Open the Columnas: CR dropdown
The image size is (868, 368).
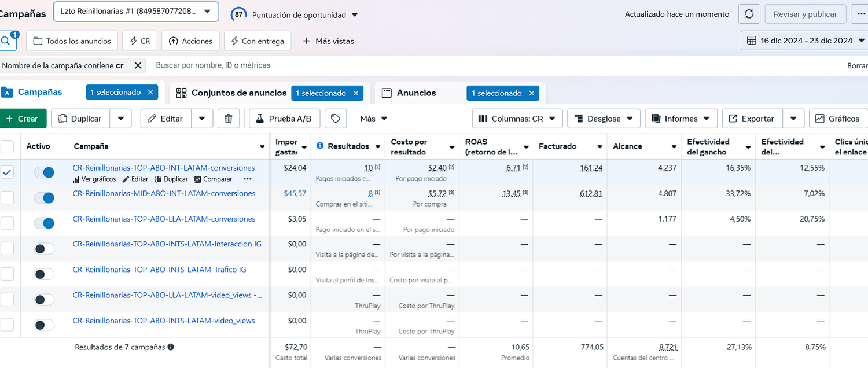point(517,119)
